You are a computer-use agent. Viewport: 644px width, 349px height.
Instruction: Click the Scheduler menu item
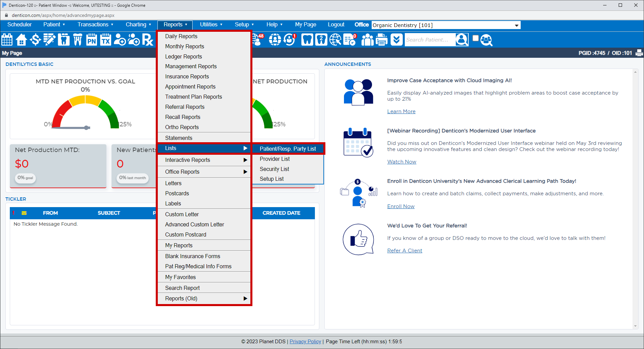click(x=20, y=24)
